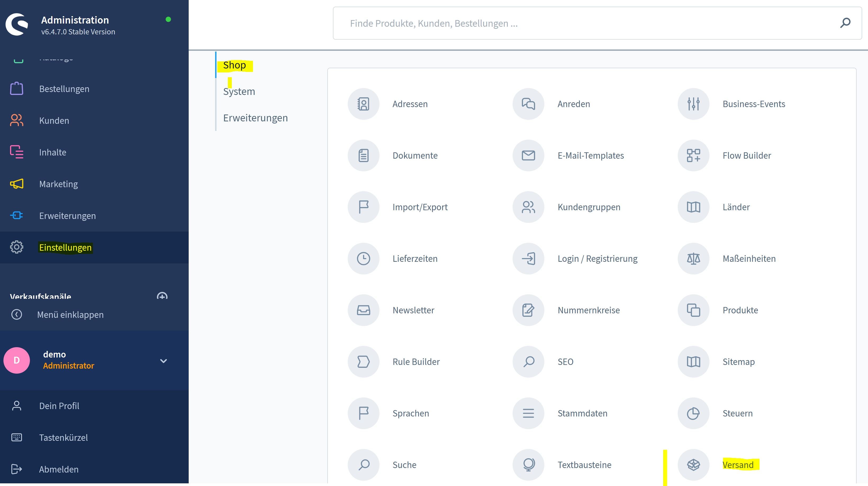The height and width of the screenshot is (486, 868).
Task: Open Inhalte in the sidebar
Action: click(94, 152)
